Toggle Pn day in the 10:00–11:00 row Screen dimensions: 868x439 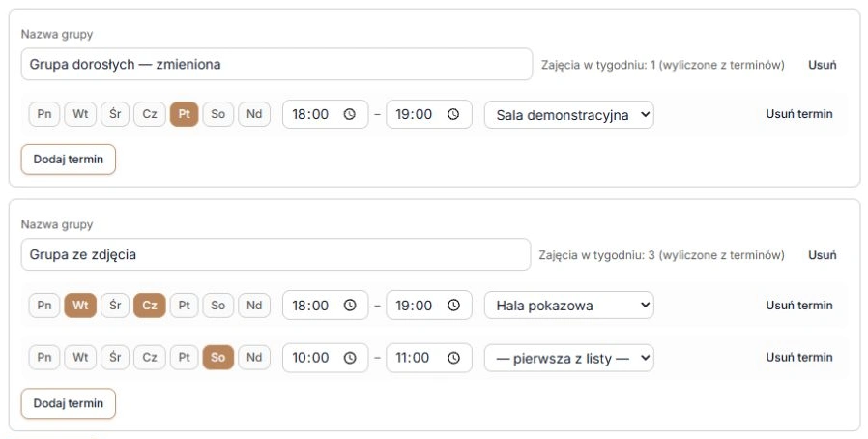44,357
